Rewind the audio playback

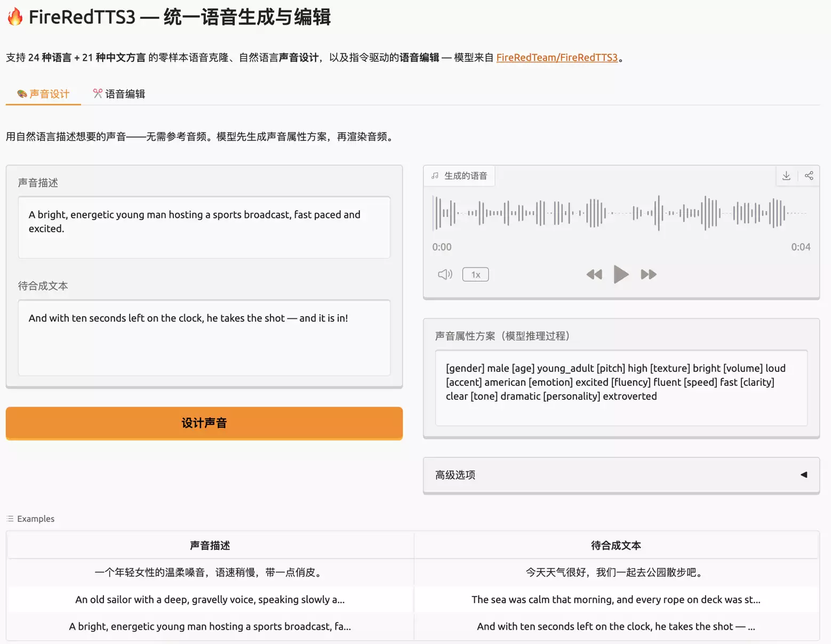(594, 275)
